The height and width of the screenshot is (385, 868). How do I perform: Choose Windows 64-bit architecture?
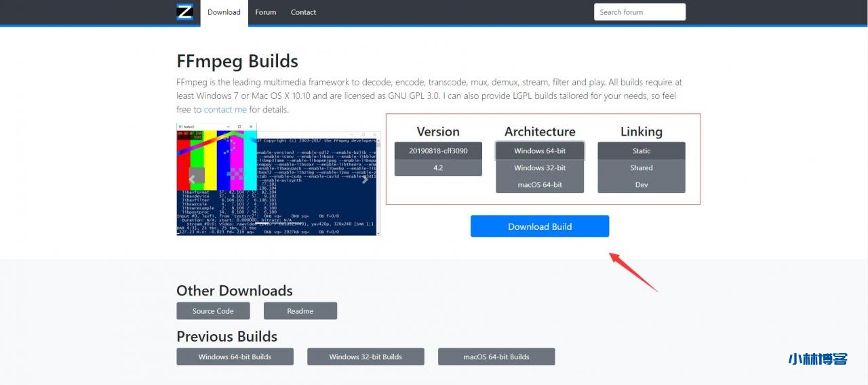(540, 150)
